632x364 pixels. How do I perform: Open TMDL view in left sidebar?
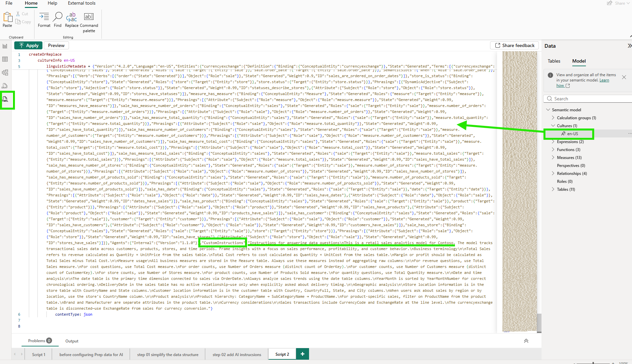[x=5, y=99]
